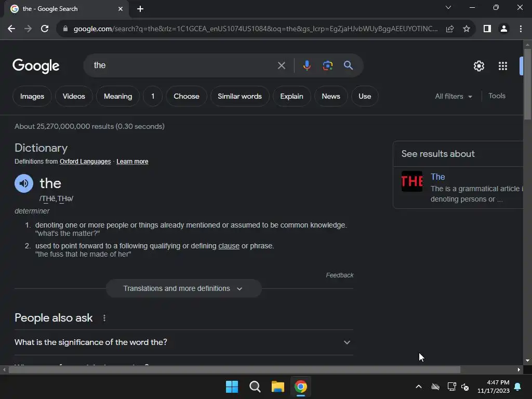Select the Use filter chip
This screenshot has height=399, width=532.
(x=365, y=96)
